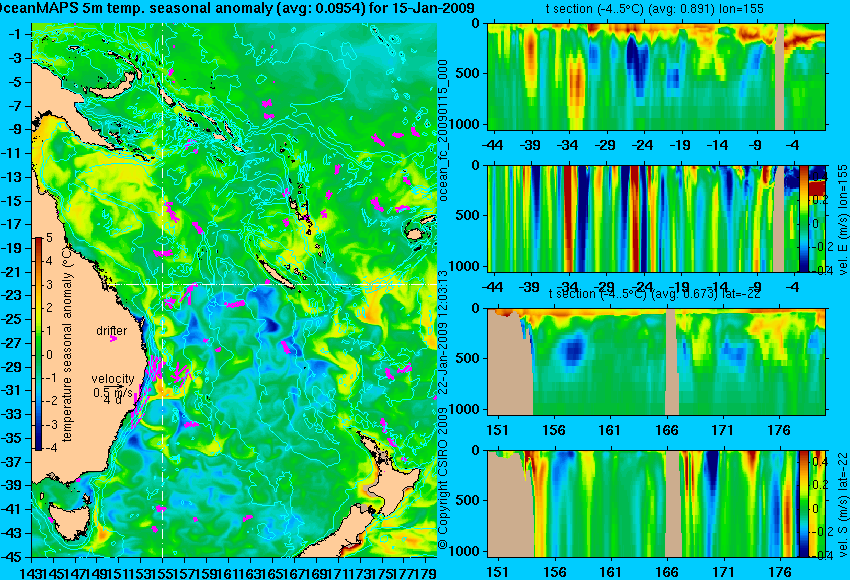Image resolution: width=850 pixels, height=580 pixels.
Task: Click the '176' tick under the vel. S section
Action: (780, 572)
